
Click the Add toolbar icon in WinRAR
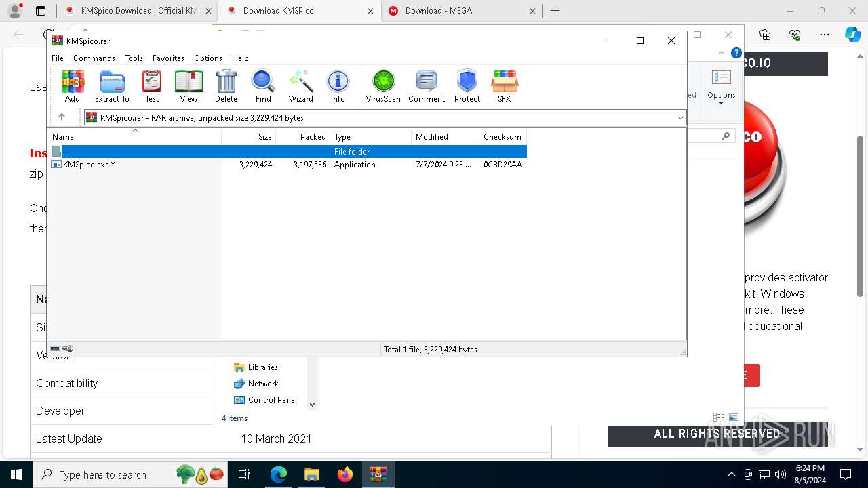[73, 86]
